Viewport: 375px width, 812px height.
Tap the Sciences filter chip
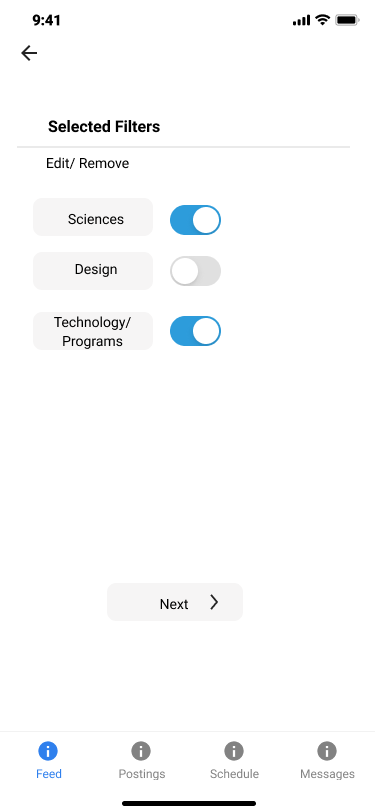click(93, 217)
